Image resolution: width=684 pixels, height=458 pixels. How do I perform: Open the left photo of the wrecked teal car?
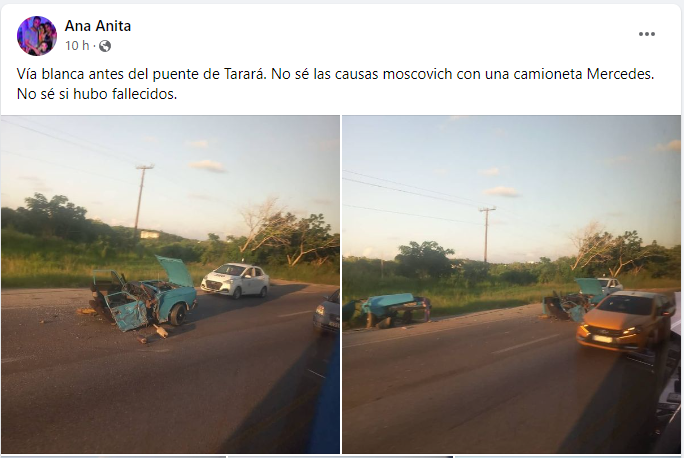tap(170, 284)
